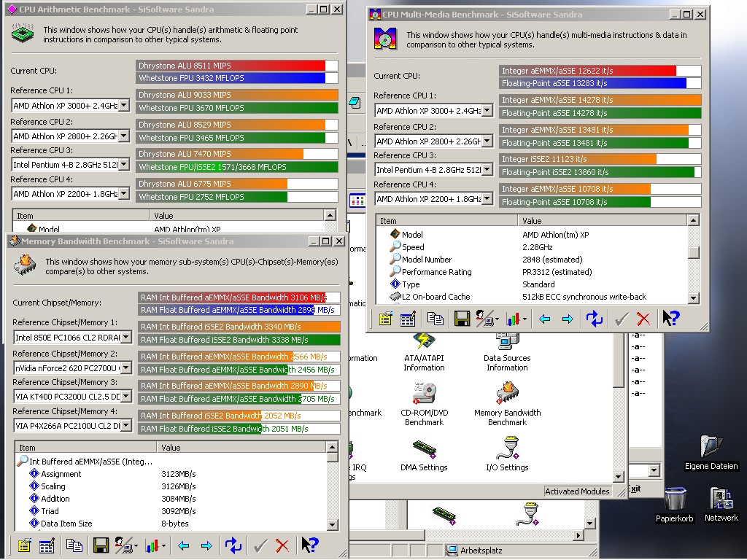Viewport: 747px width, 560px height.
Task: Click Copy icon in Multi-Media Benchmark toolbar
Action: 436,319
